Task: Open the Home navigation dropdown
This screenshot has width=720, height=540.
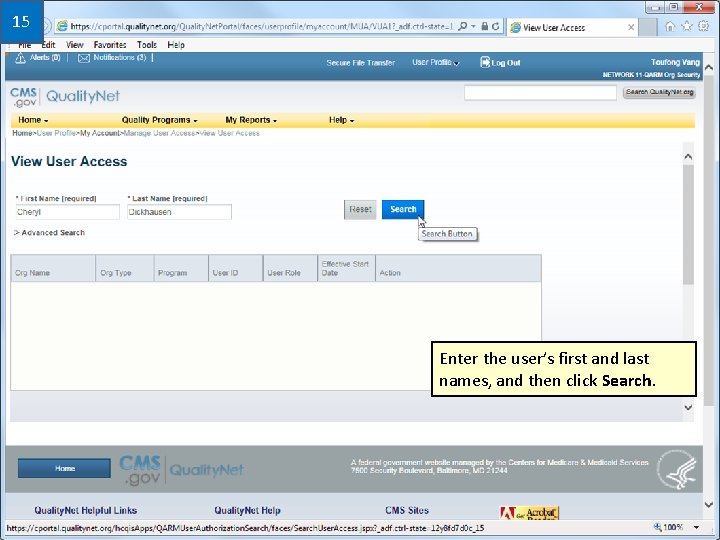Action: click(33, 120)
